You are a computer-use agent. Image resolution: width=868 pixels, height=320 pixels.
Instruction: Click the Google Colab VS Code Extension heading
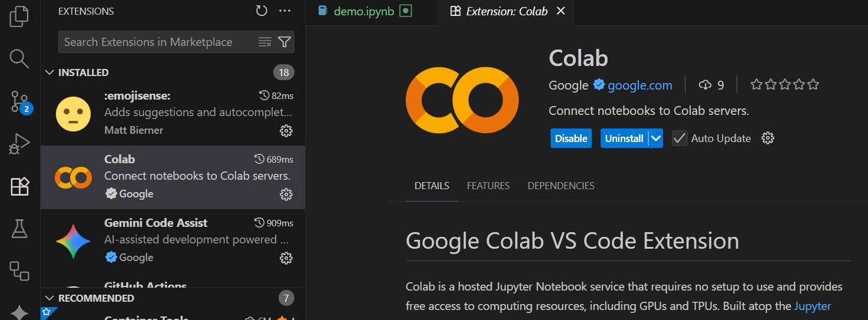[x=572, y=241]
